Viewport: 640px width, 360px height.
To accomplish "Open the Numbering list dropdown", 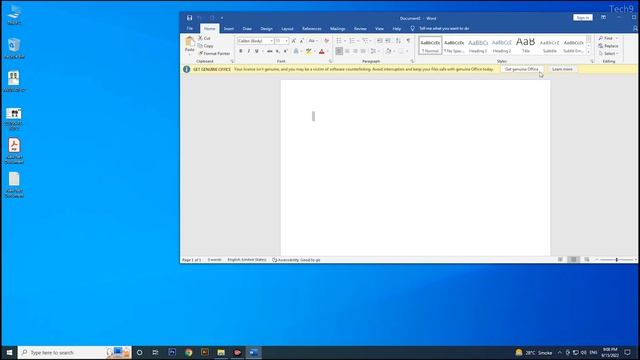I will click(x=358, y=41).
